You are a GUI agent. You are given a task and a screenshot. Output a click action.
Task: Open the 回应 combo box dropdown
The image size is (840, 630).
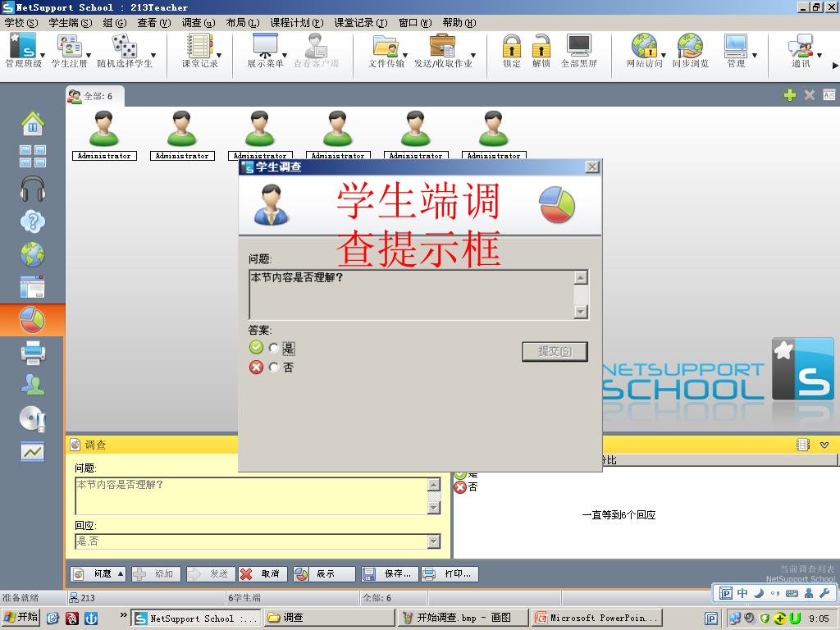click(434, 541)
